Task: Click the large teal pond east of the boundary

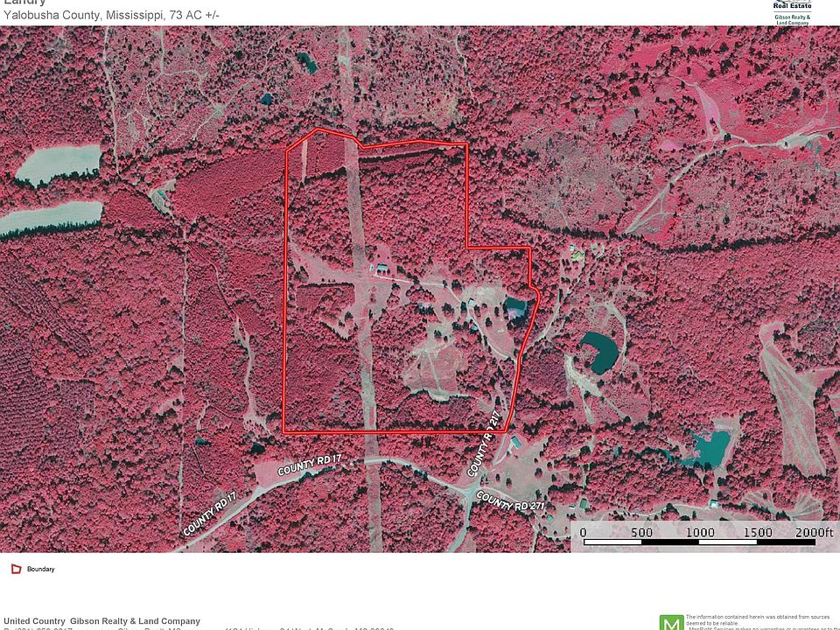Action: (599, 352)
